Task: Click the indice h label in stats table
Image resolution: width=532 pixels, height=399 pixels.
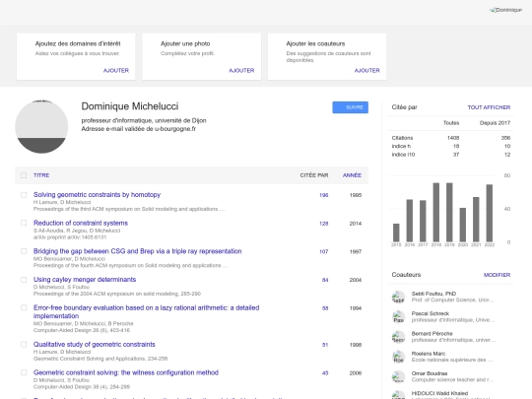Action: click(x=401, y=146)
